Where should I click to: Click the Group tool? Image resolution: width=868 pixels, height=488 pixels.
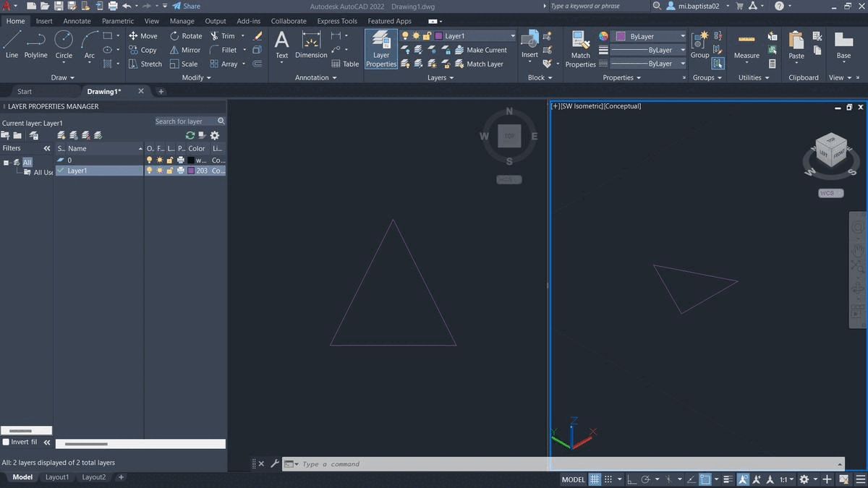tap(699, 45)
